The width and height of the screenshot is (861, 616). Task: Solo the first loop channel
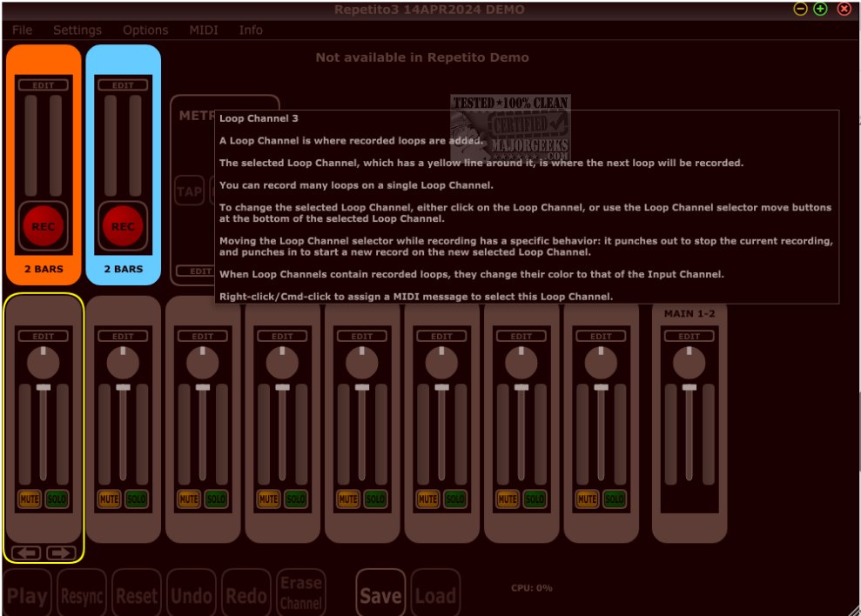coord(57,499)
